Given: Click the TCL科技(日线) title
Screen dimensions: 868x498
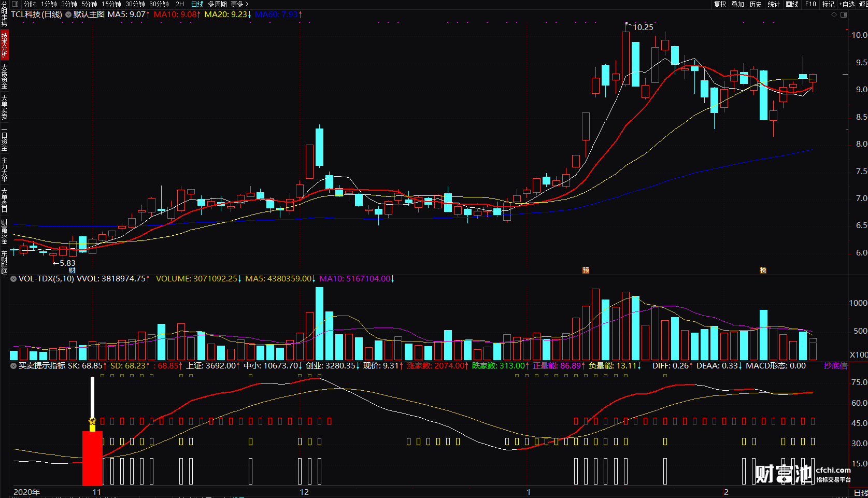Looking at the screenshot, I should (x=36, y=15).
